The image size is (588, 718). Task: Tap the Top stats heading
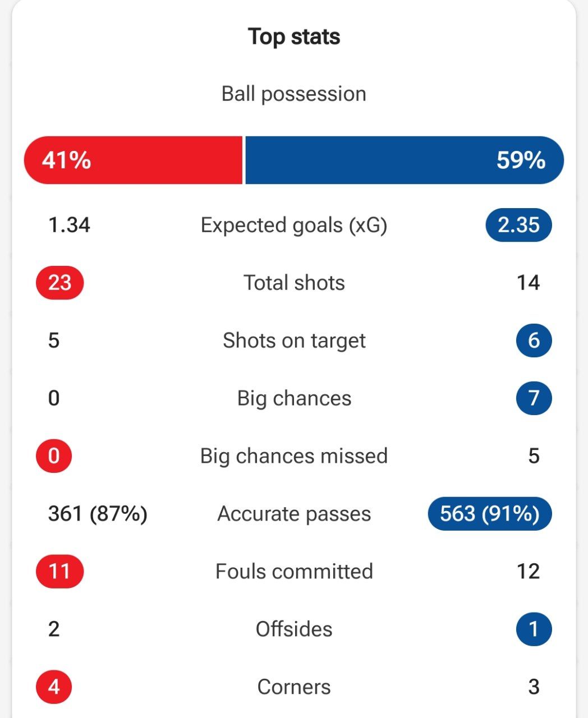tap(294, 37)
